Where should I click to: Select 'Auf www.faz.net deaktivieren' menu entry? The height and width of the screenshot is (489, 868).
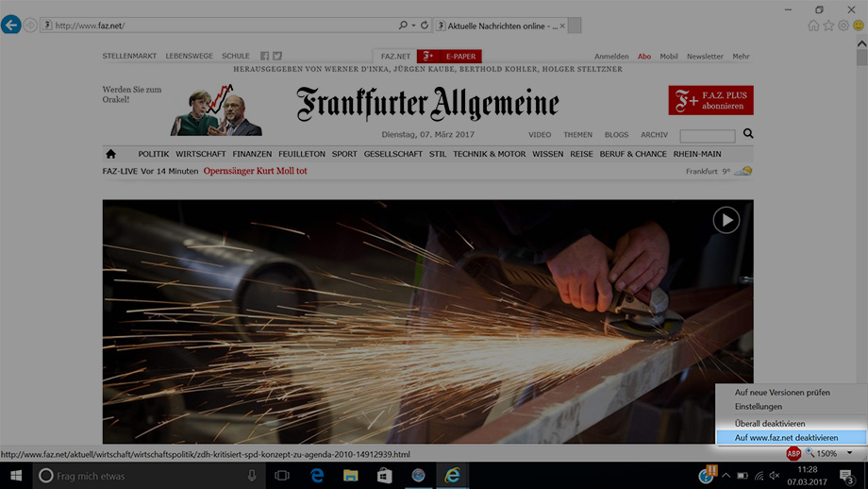[786, 438]
